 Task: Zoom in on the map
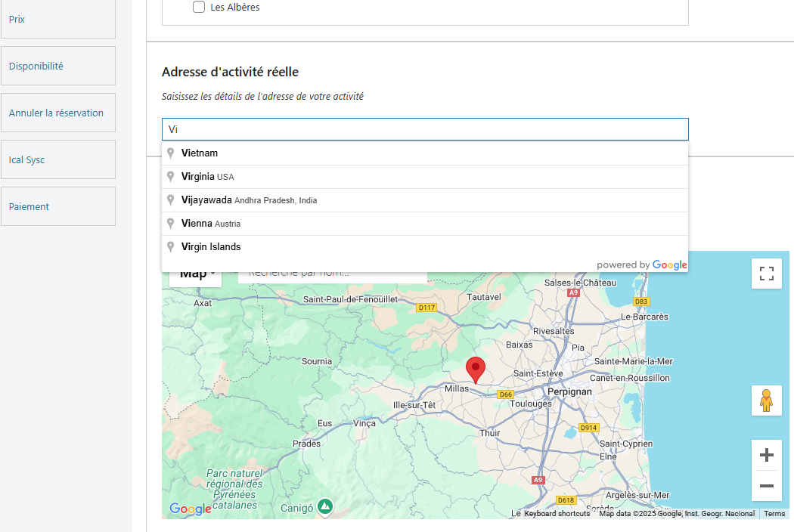pyautogui.click(x=767, y=455)
